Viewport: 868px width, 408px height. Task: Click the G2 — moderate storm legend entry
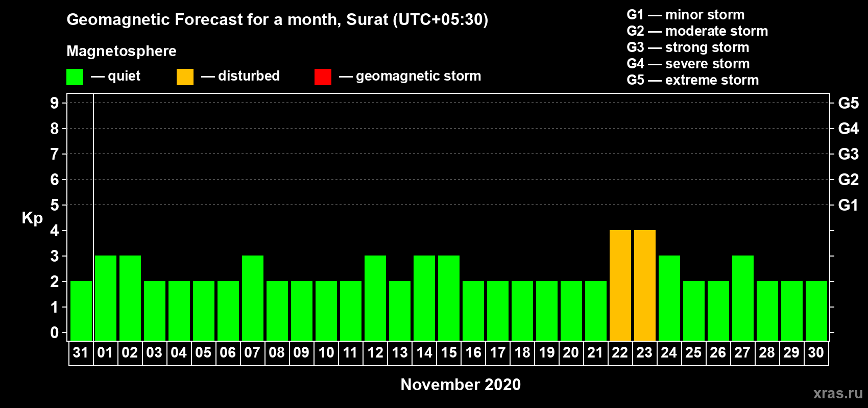pos(697,31)
